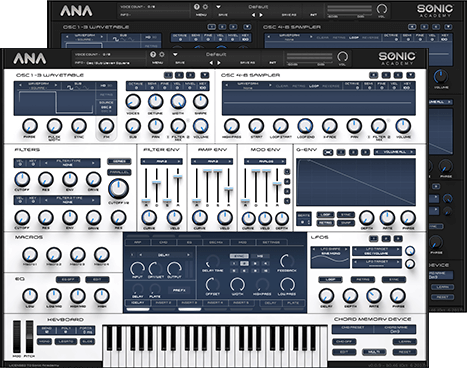Screen dimensions: 467x368
Task: Click the Amp Env sustain slider handle
Action: (x=218, y=171)
